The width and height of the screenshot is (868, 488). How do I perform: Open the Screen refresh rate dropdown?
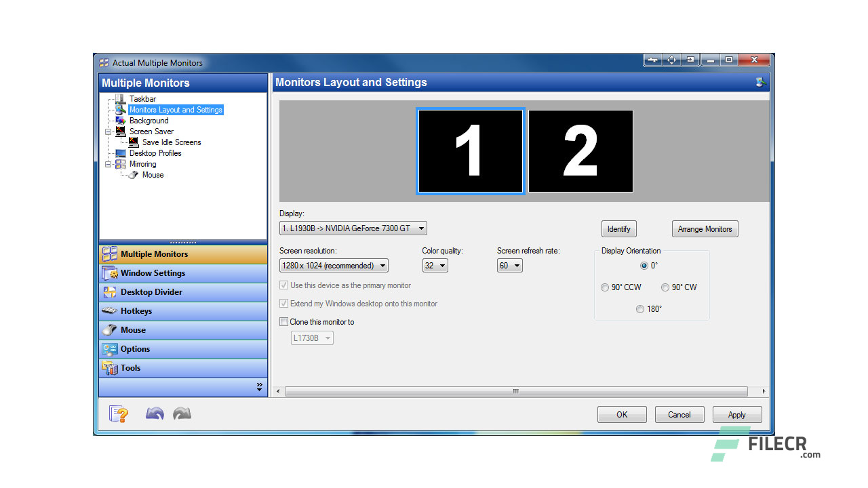click(510, 266)
